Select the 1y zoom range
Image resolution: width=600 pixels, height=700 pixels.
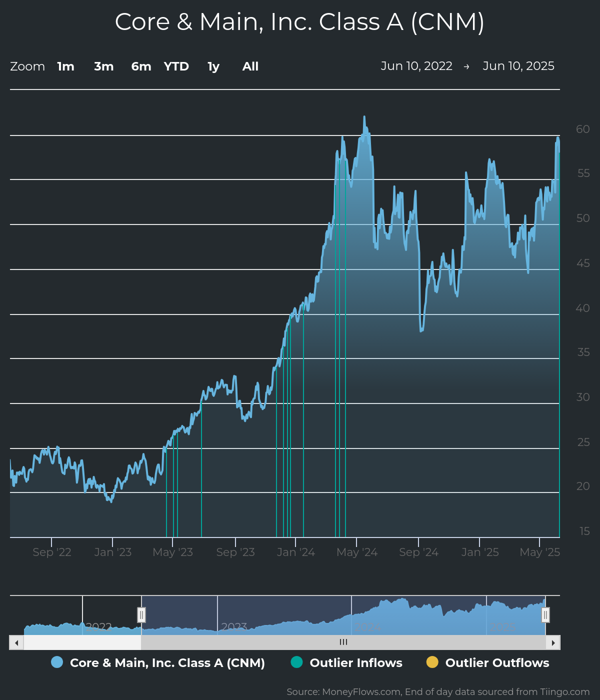coord(213,66)
